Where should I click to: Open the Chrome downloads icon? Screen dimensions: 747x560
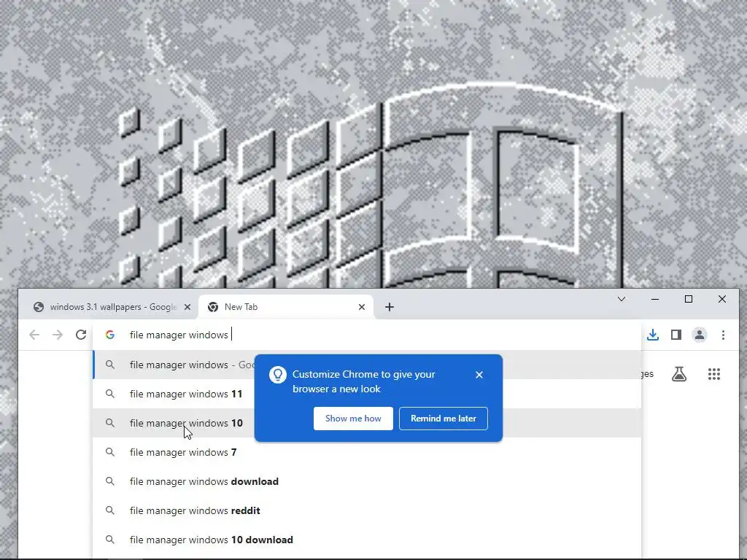(653, 335)
